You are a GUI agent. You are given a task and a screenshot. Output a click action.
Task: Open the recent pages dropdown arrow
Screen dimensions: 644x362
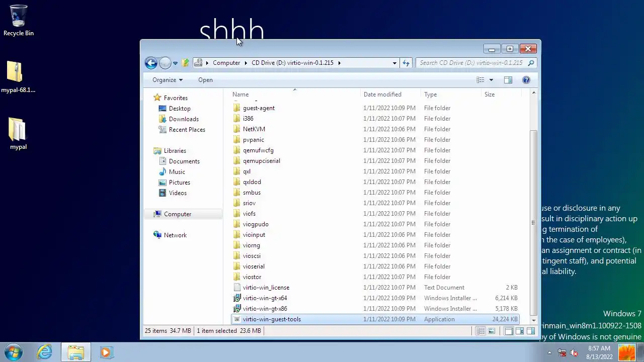pyautogui.click(x=175, y=63)
